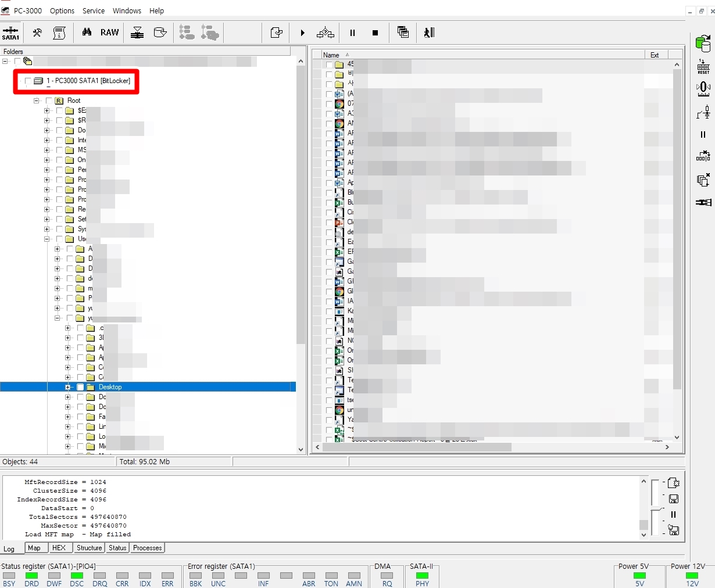
Task: Check the box for the folder starting 'Lin'
Action: [x=80, y=426]
